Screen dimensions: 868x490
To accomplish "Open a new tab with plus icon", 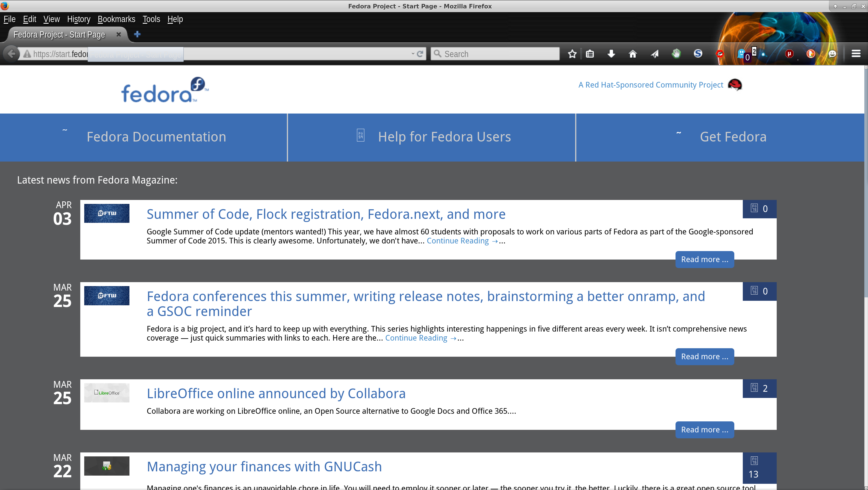I will coord(137,34).
